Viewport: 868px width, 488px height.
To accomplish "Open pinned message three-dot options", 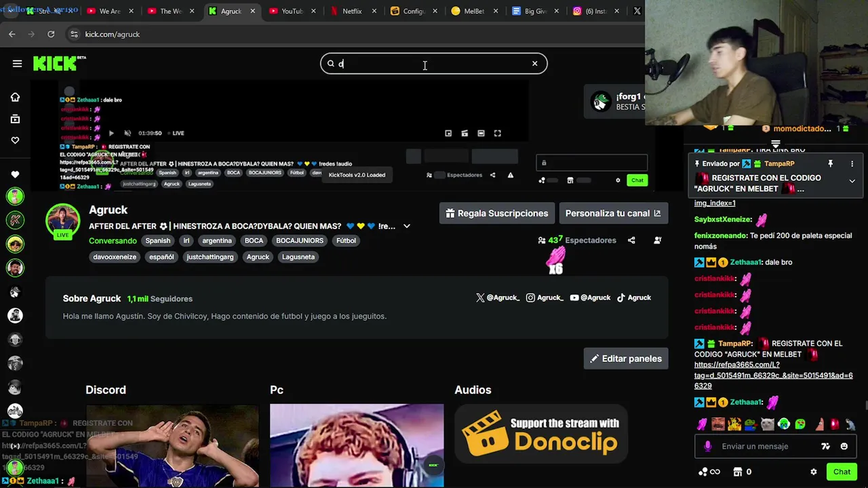I will point(852,163).
